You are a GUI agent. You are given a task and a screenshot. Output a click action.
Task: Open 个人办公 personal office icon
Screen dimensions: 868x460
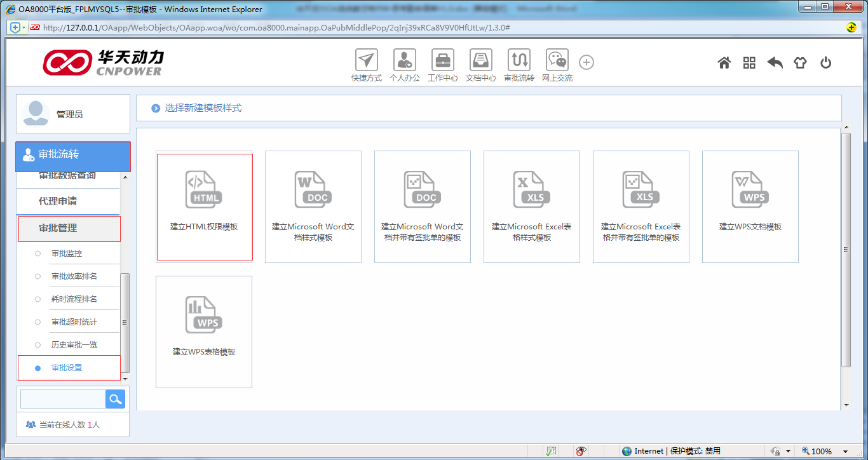click(x=404, y=61)
